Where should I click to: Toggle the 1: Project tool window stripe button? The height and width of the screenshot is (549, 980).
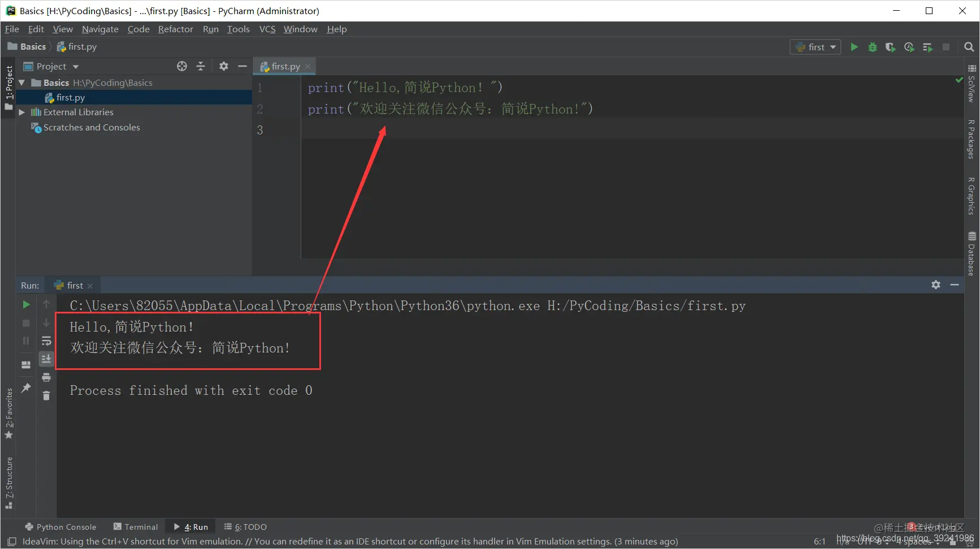click(x=8, y=88)
